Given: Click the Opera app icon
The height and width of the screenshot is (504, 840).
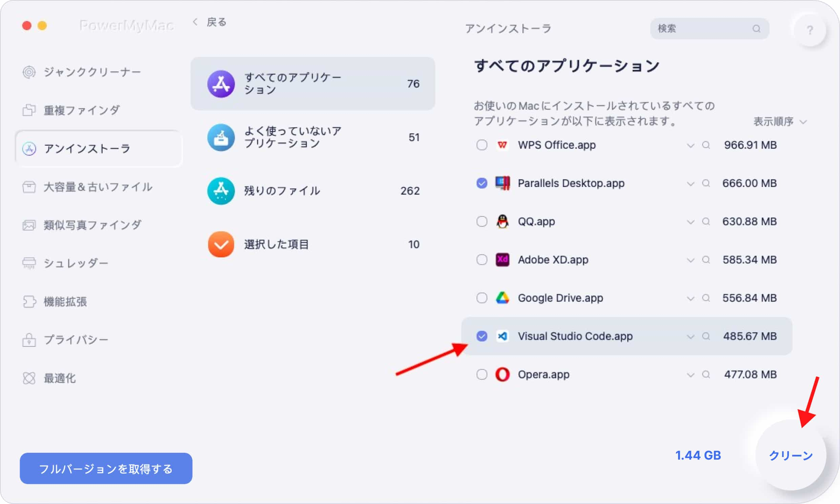Looking at the screenshot, I should (x=502, y=375).
